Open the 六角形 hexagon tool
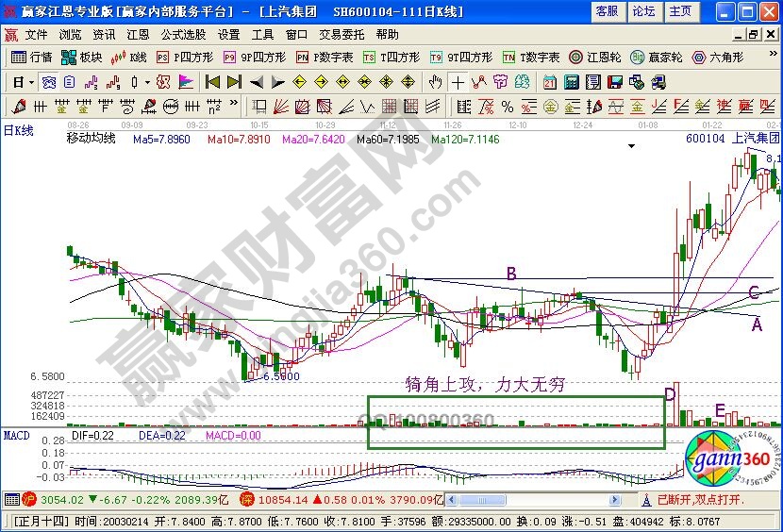The image size is (783, 532). (718, 58)
